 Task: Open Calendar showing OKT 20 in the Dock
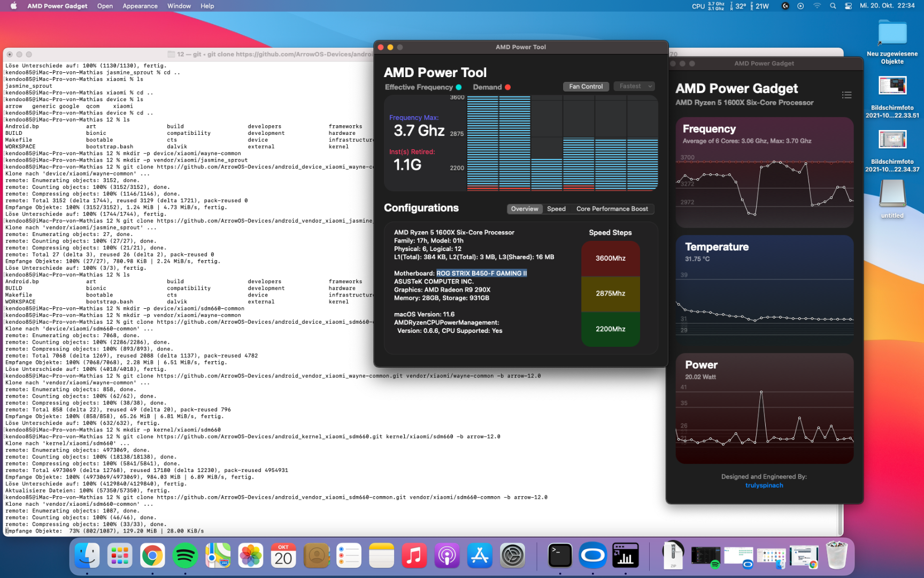(x=283, y=556)
